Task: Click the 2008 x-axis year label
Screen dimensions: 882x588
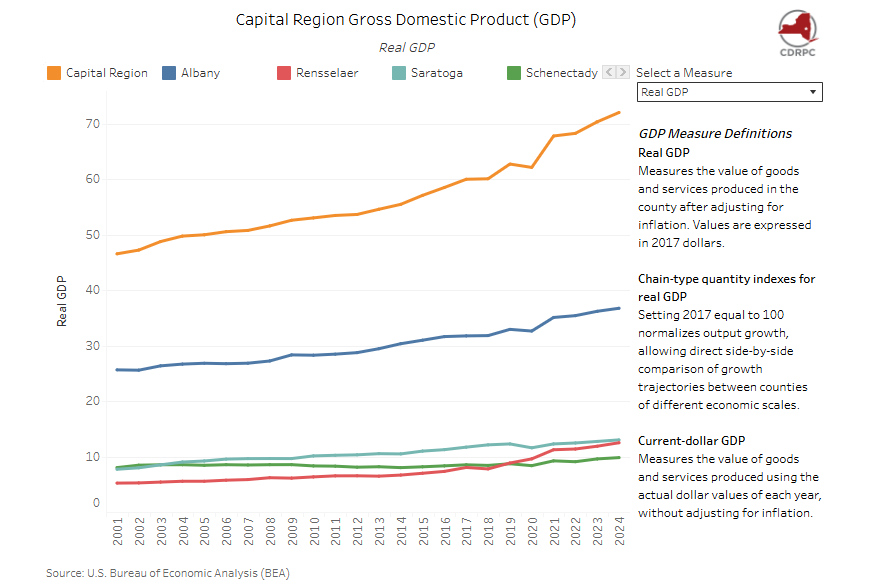Action: click(x=271, y=532)
